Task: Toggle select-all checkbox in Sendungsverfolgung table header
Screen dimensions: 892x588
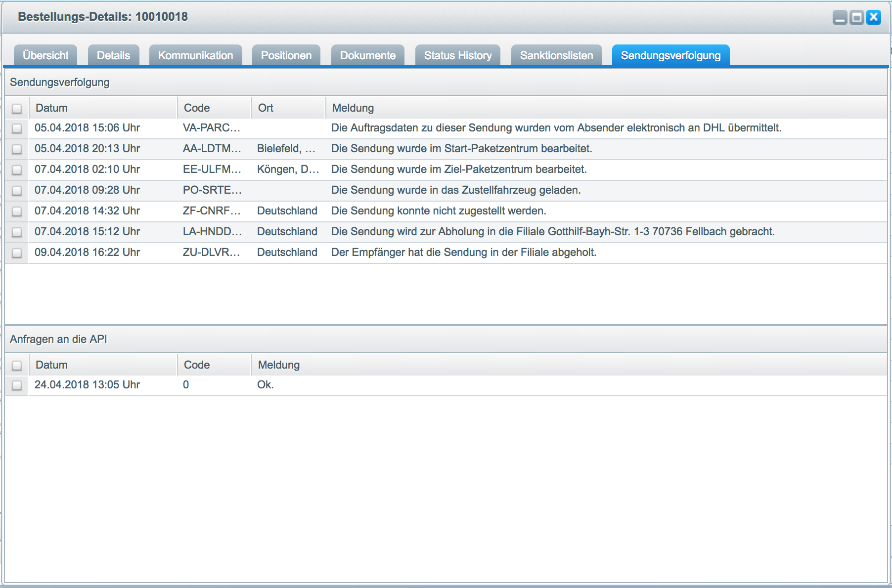Action: pos(17,108)
